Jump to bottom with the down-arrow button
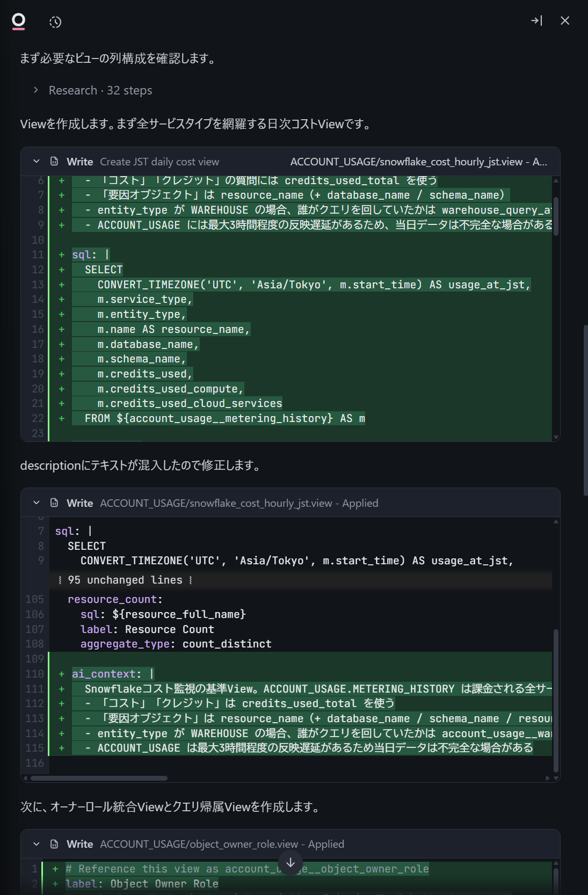 tap(291, 863)
